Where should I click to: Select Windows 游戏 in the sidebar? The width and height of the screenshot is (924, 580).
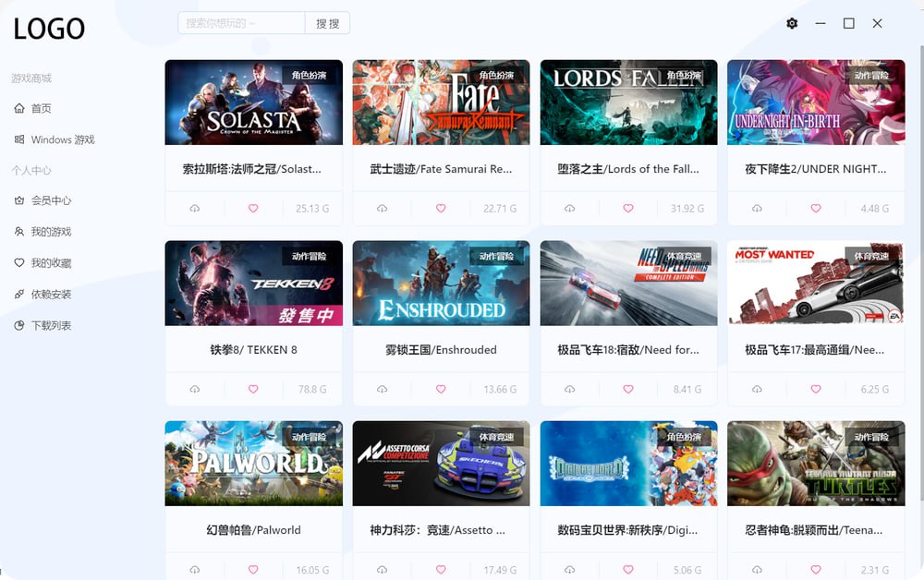coord(57,139)
